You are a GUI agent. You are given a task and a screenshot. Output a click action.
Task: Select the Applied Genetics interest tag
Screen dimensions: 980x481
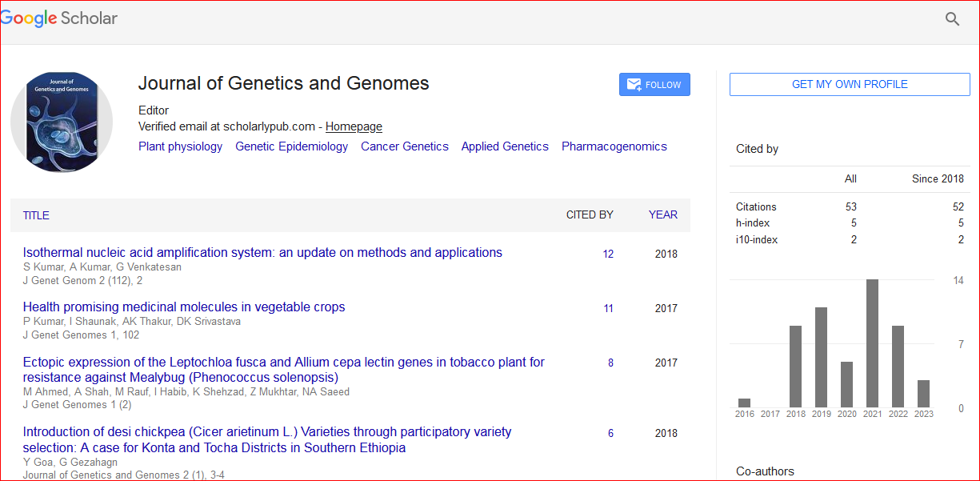505,146
